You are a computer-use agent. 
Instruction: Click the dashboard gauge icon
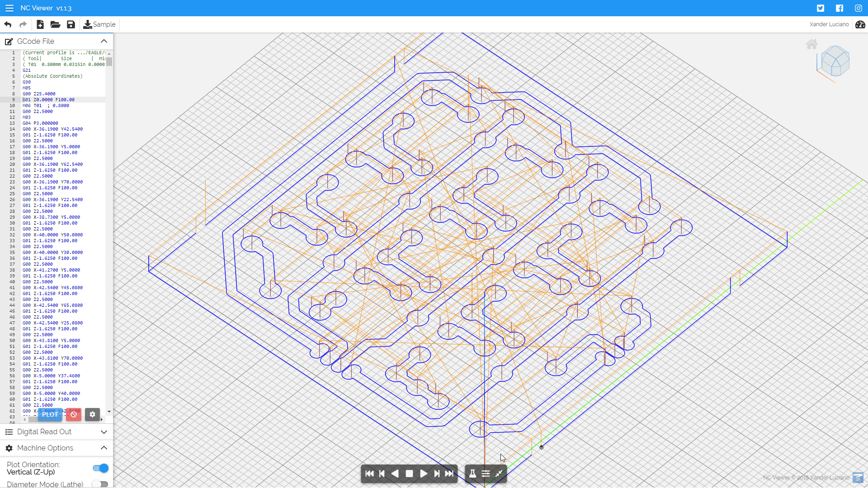click(x=860, y=24)
